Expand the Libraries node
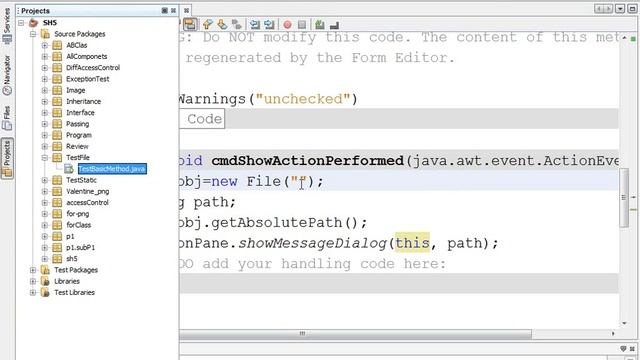This screenshot has height=360, width=640. click(33, 281)
